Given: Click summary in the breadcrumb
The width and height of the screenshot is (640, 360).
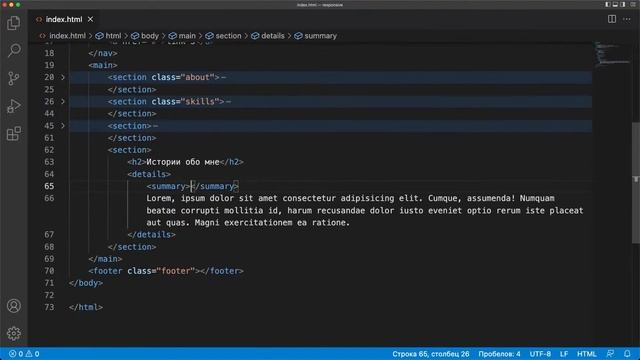Looking at the screenshot, I should click(320, 36).
